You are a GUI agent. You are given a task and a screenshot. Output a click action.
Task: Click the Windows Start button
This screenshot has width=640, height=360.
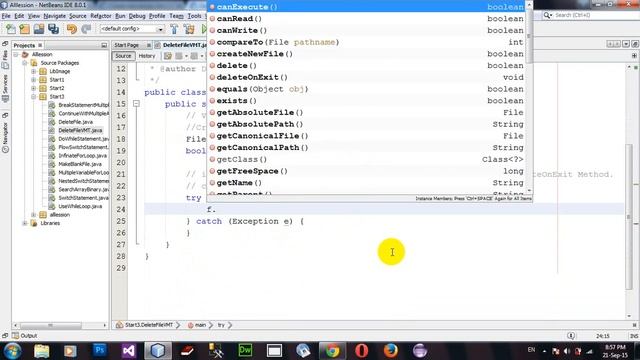[13, 351]
